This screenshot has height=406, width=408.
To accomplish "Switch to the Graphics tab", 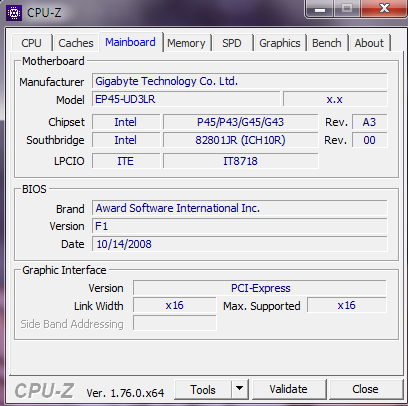I will 280,43.
